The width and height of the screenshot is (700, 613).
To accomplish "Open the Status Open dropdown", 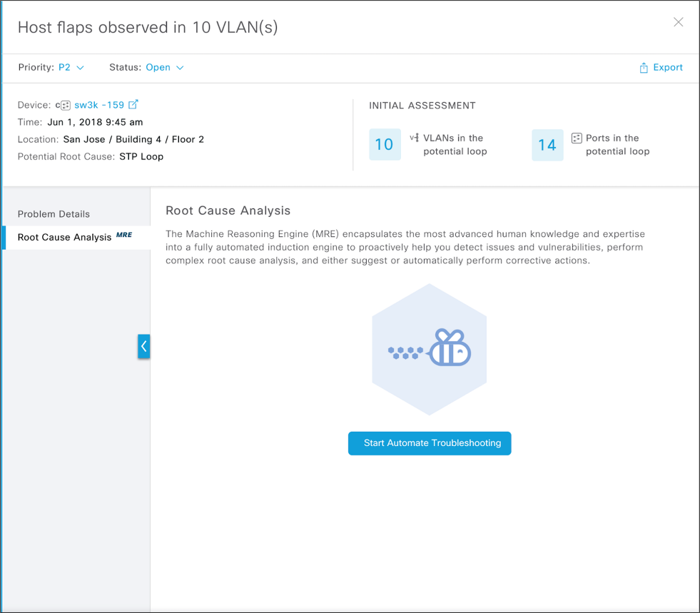I will pyautogui.click(x=165, y=68).
